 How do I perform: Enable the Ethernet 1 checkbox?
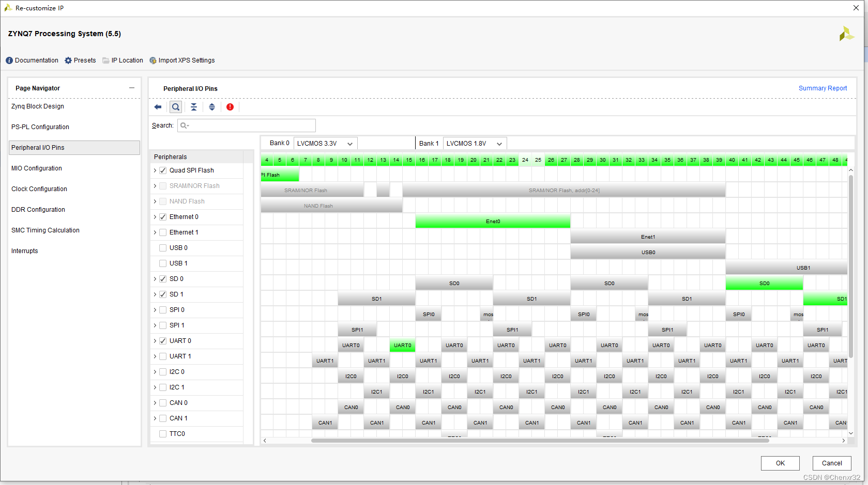coord(163,232)
